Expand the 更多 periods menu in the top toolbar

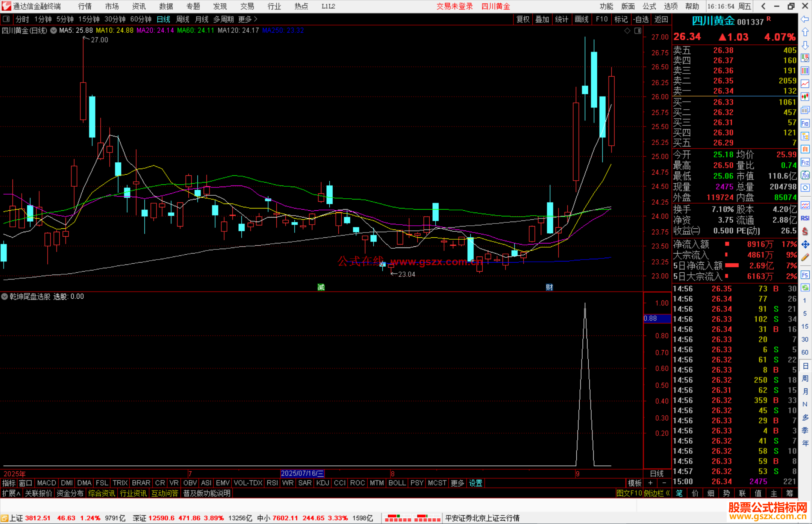click(248, 19)
